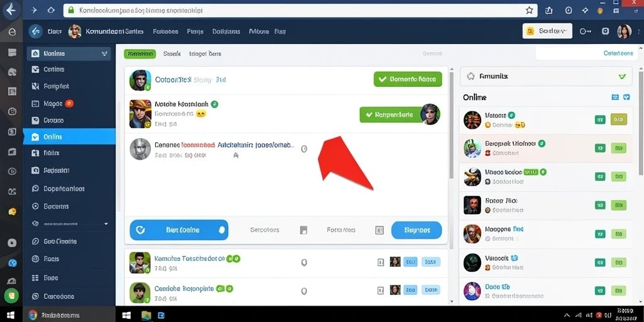Click the last blue button in the Komotea row

[x=430, y=262]
